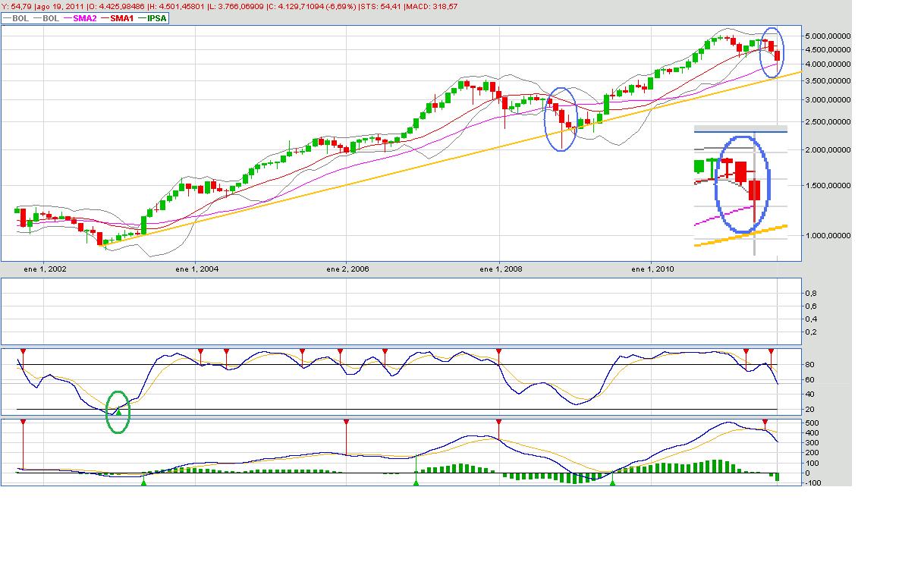This screenshot has width=924, height=572.
Task: Click the last negative MACD histogram bar
Action: (778, 476)
